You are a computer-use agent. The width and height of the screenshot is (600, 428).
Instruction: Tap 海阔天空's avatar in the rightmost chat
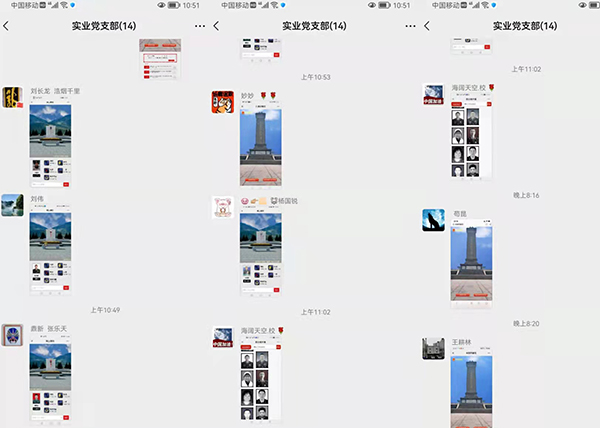433,95
